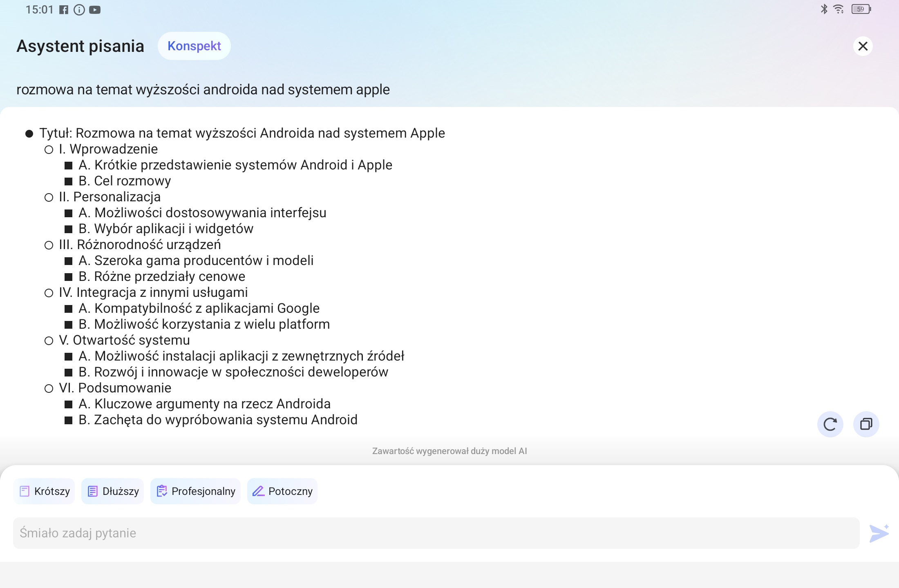This screenshot has height=588, width=899.
Task: Tap the info notification icon
Action: point(79,10)
